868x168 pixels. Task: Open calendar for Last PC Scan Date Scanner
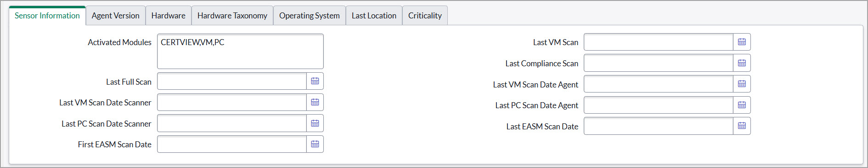click(x=315, y=123)
